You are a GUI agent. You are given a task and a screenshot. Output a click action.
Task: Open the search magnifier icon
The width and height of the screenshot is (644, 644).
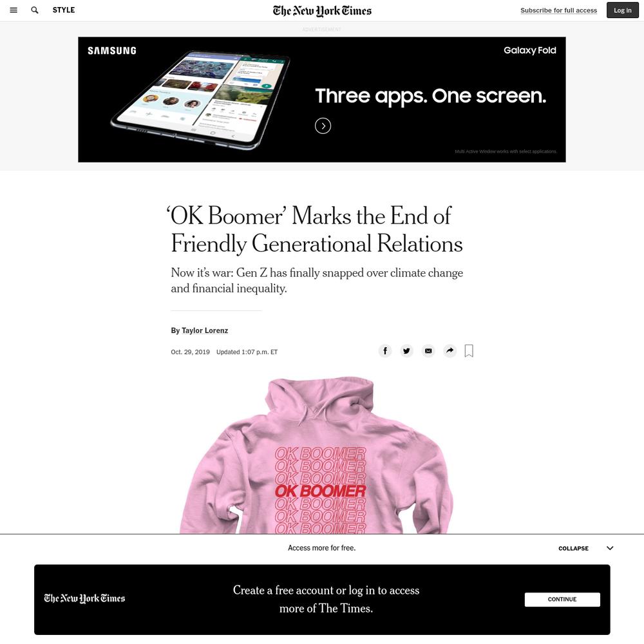[x=35, y=10]
